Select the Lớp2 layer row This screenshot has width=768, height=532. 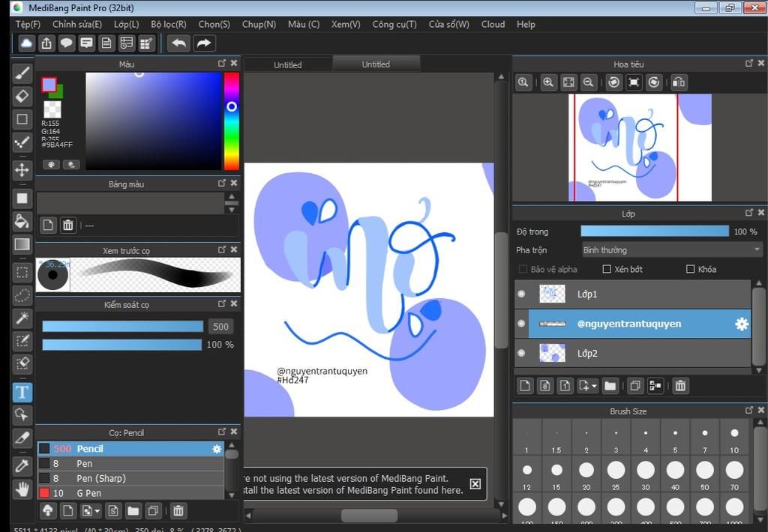(x=632, y=353)
